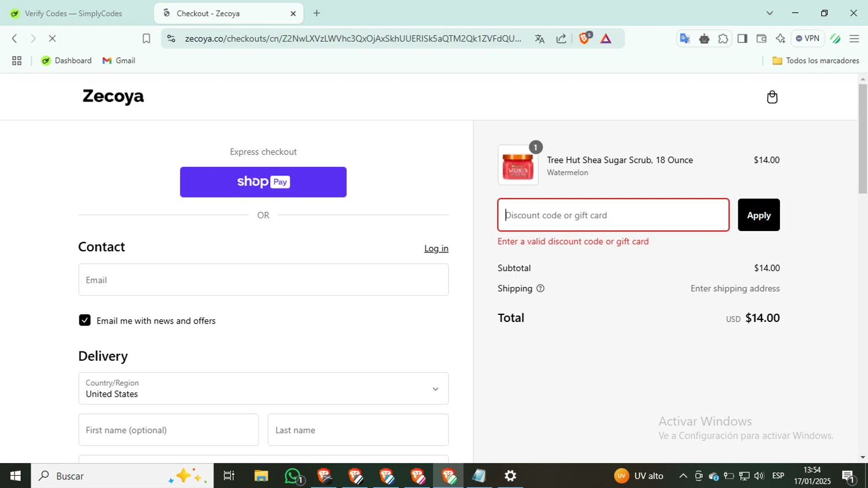Click the Brave Shields lion icon
Image resolution: width=868 pixels, height=488 pixels.
[584, 38]
